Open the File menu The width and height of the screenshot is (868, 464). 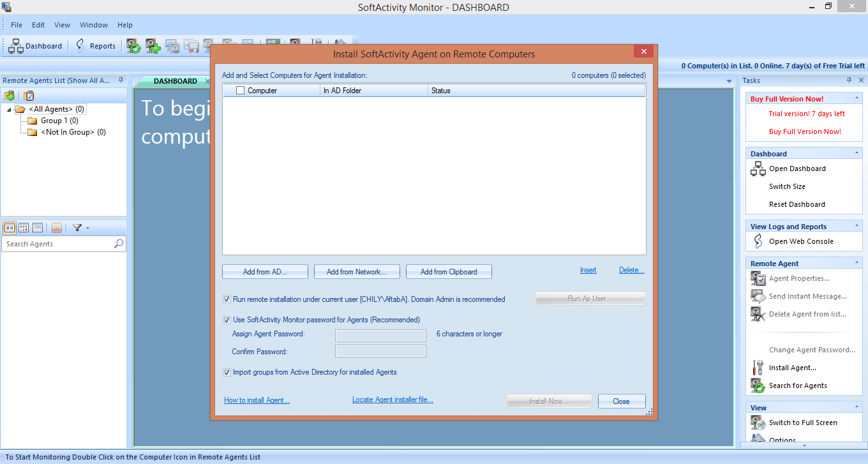tap(17, 25)
